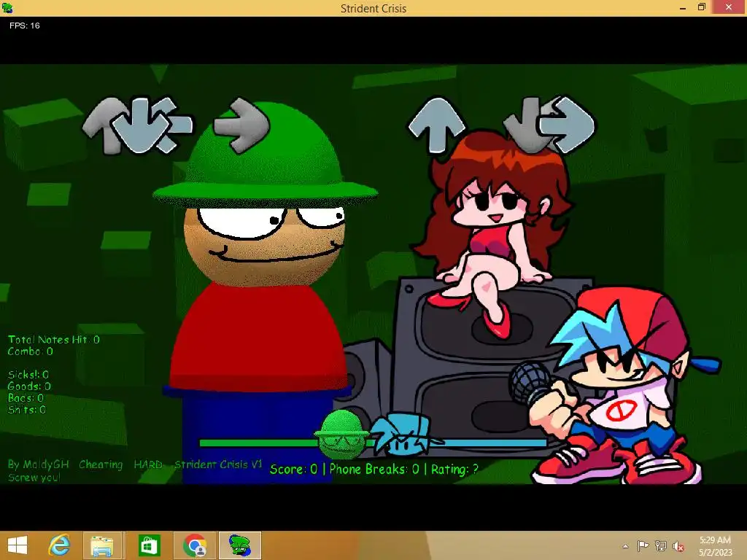Image resolution: width=747 pixels, height=560 pixels.
Task: Select the Strident Crisis game taskbar icon
Action: pyautogui.click(x=239, y=545)
